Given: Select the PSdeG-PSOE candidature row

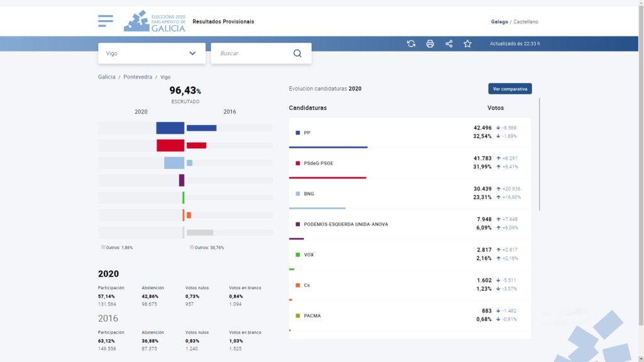Looking at the screenshot, I should pos(409,163).
